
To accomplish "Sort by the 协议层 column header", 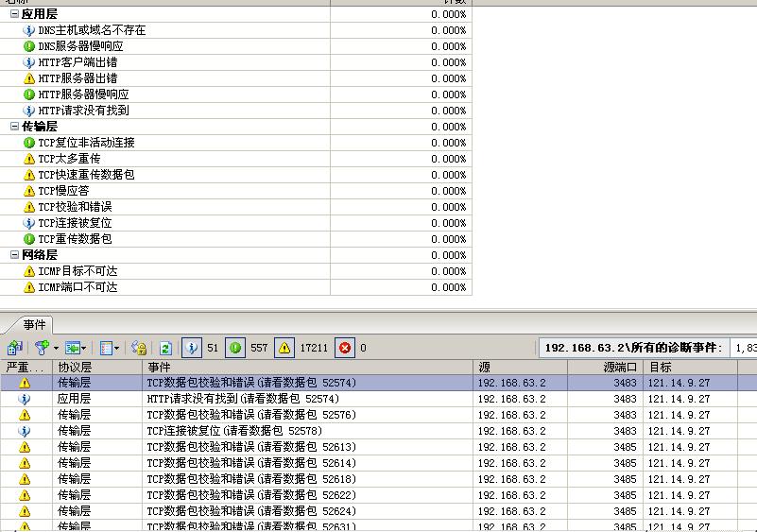I will [97, 367].
